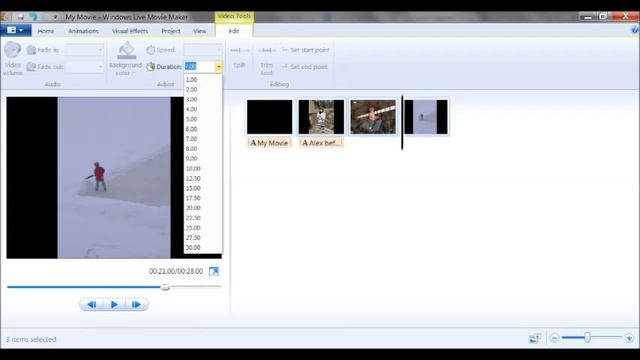Open the Movie Maker application menu button
Screen dimensions: 640x360
click(16, 30)
